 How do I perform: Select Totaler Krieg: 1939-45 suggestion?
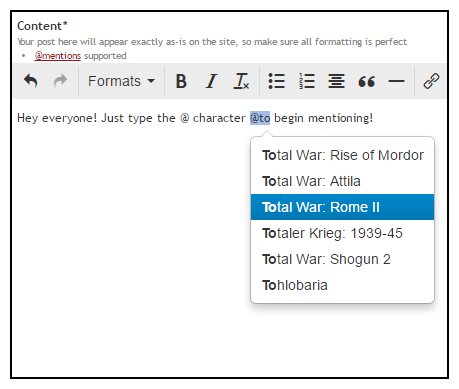[x=342, y=233]
